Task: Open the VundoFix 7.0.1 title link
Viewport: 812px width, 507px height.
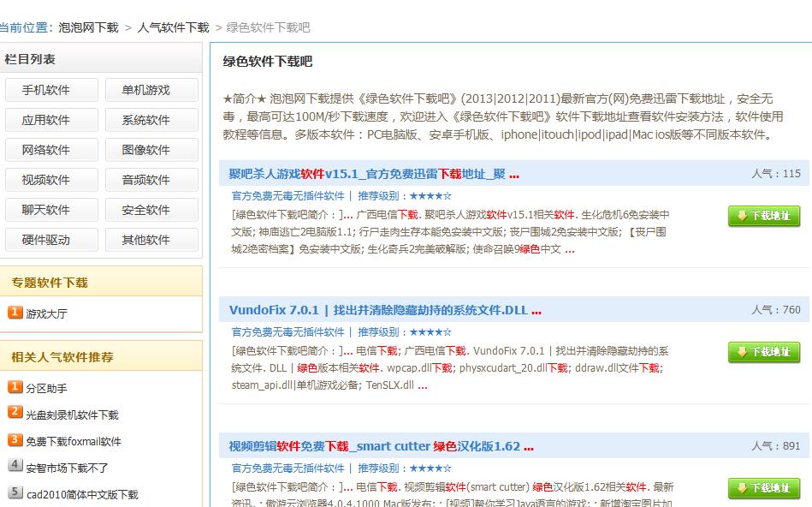Action: tap(385, 311)
